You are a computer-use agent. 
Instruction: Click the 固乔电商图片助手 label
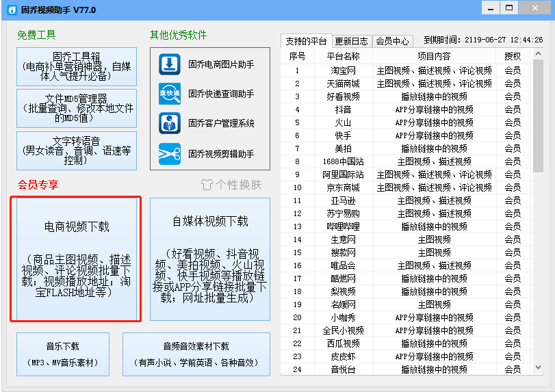[221, 64]
